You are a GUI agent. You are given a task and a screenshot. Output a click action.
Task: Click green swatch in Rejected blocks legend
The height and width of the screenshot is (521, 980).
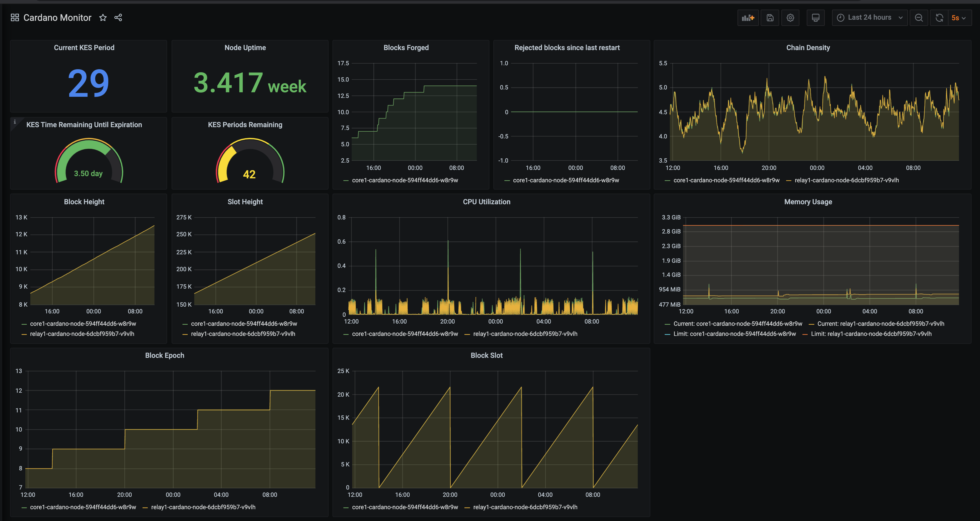507,181
